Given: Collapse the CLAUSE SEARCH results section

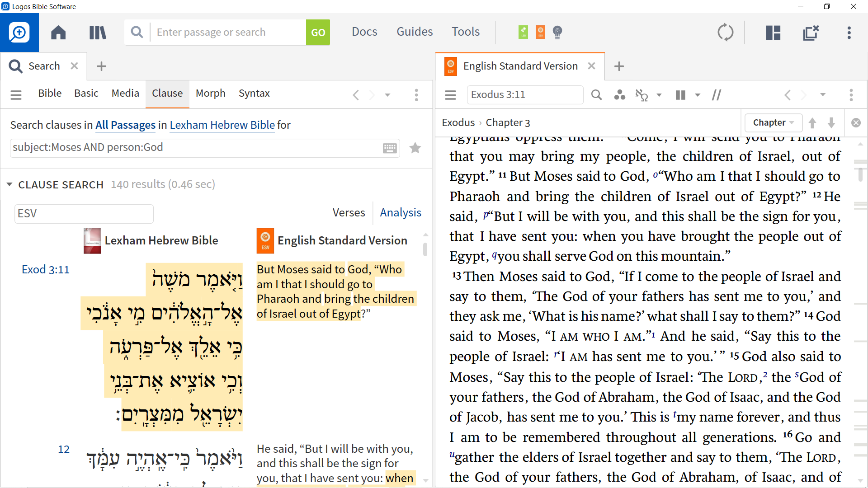Looking at the screenshot, I should 9,184.
